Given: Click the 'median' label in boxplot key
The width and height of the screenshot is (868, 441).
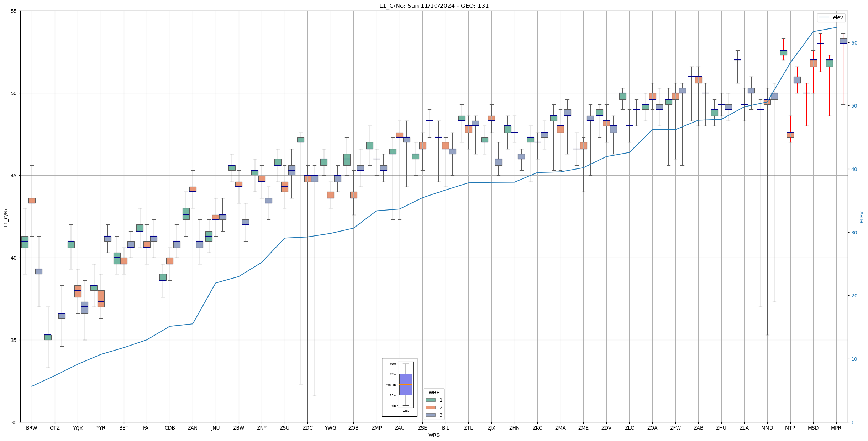Looking at the screenshot, I should 390,385.
